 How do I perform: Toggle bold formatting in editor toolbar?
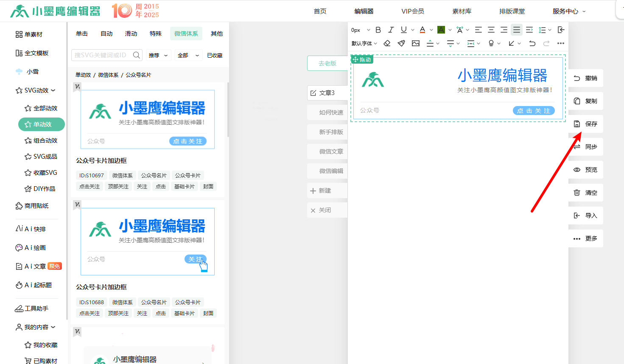[x=378, y=30]
